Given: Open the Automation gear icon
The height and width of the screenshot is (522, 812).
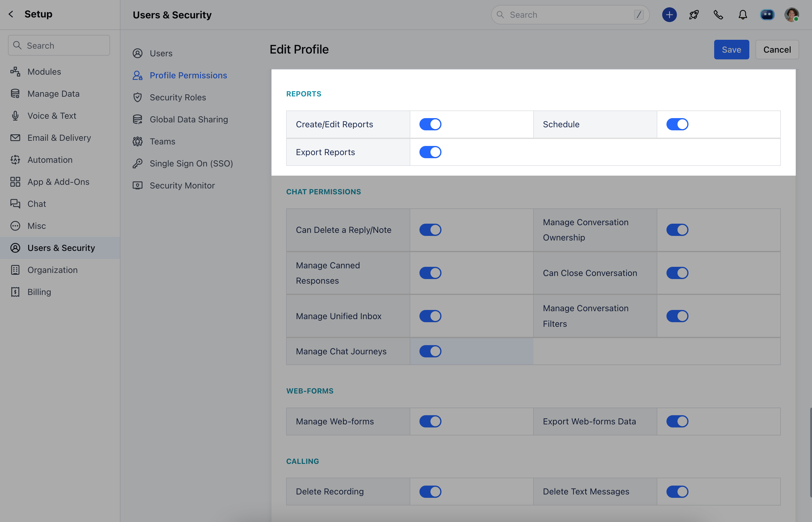Looking at the screenshot, I should point(15,160).
